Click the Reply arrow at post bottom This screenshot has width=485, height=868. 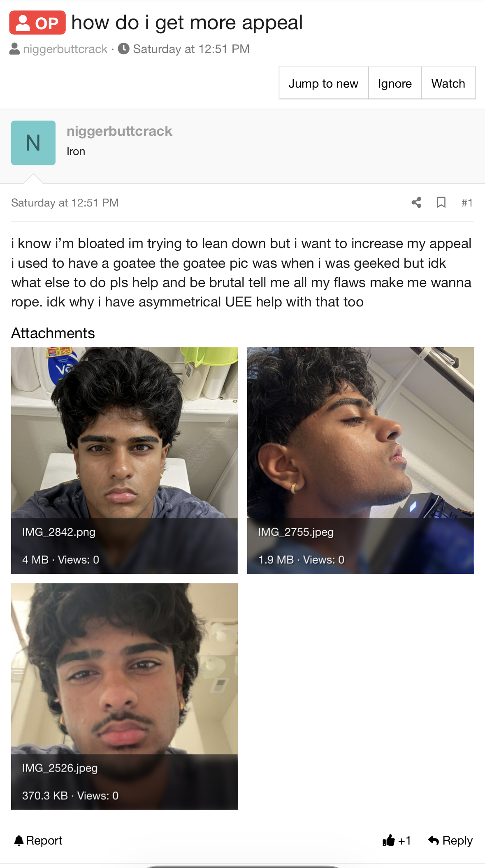(x=450, y=840)
